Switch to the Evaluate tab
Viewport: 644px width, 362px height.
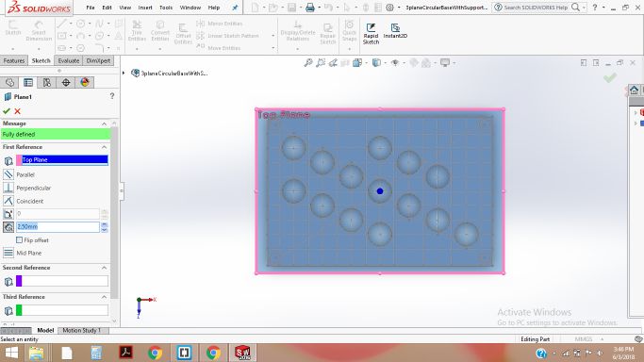pos(68,60)
